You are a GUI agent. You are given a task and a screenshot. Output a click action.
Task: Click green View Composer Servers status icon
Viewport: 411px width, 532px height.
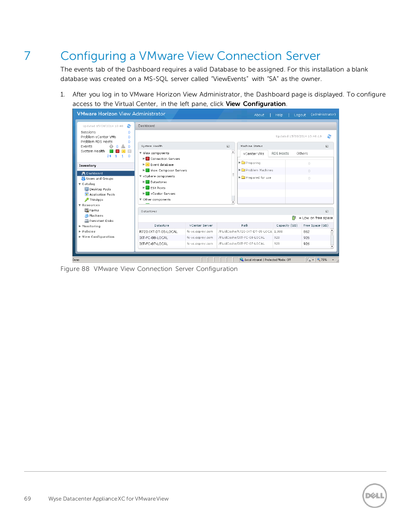147,171
